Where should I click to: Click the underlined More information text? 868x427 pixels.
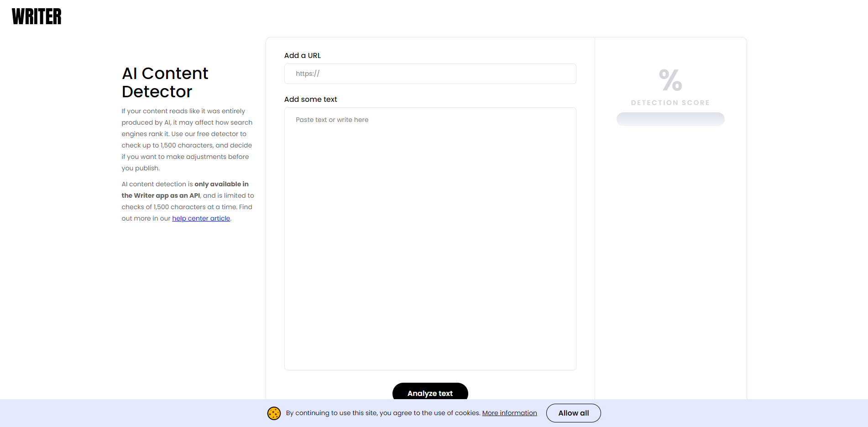509,413
